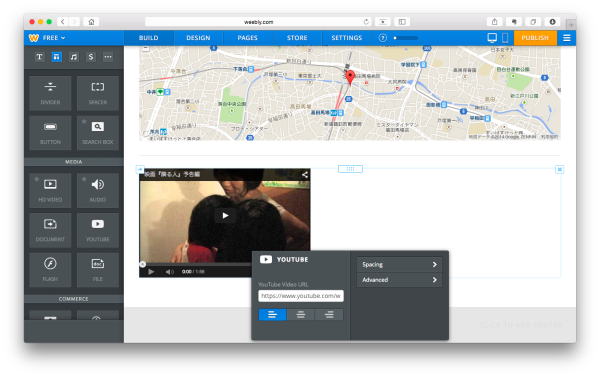Image resolution: width=600 pixels, height=377 pixels.
Task: Mute the video volume icon
Action: point(170,272)
